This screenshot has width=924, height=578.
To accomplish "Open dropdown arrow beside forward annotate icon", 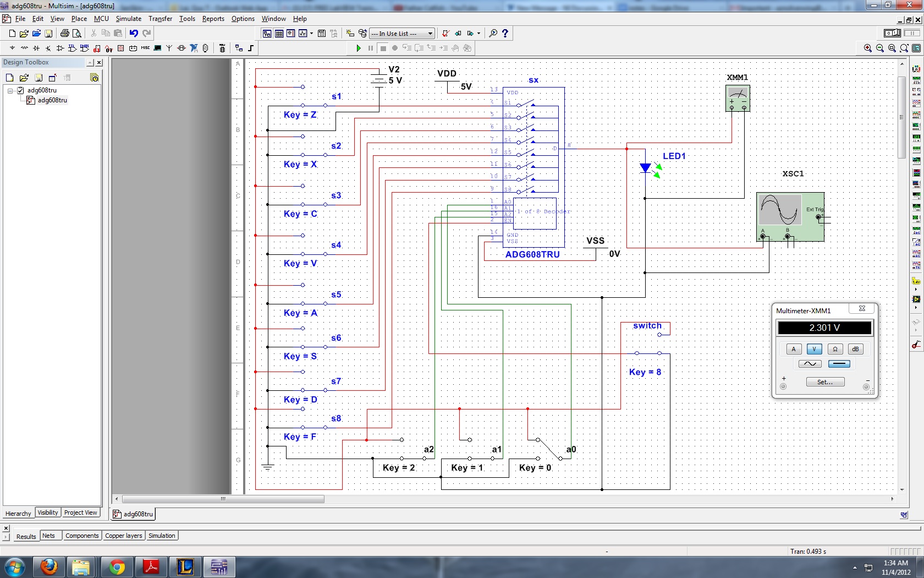I will coord(479,34).
